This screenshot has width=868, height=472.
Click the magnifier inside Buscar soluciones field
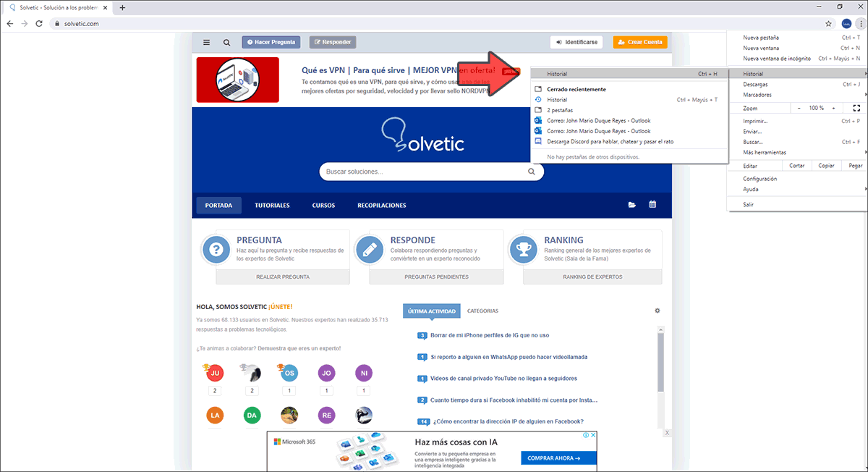coord(532,172)
